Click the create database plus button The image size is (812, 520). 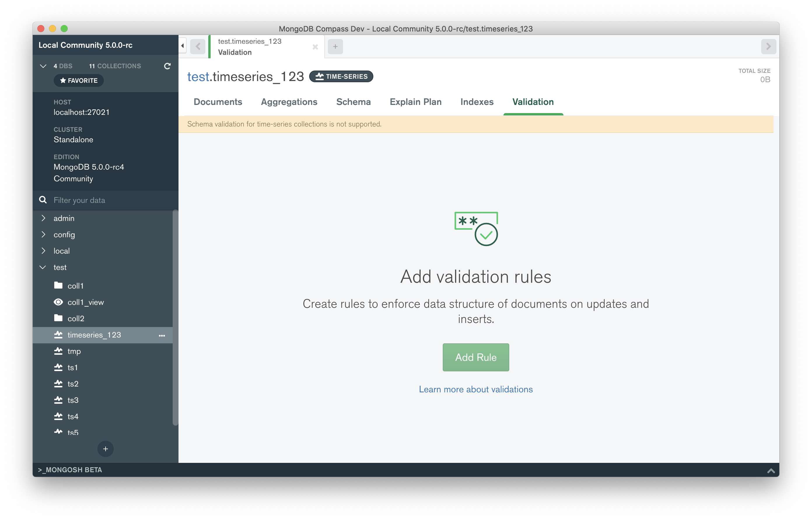coord(105,449)
